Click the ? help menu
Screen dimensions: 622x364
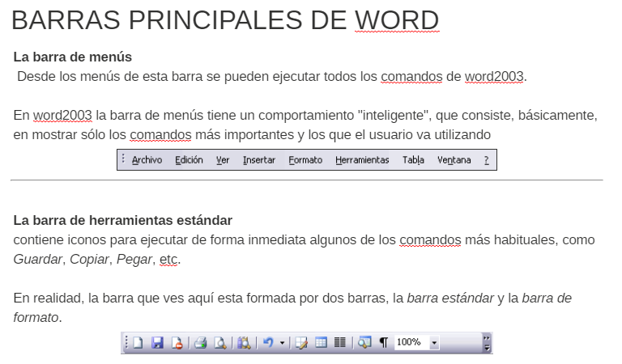tap(486, 160)
